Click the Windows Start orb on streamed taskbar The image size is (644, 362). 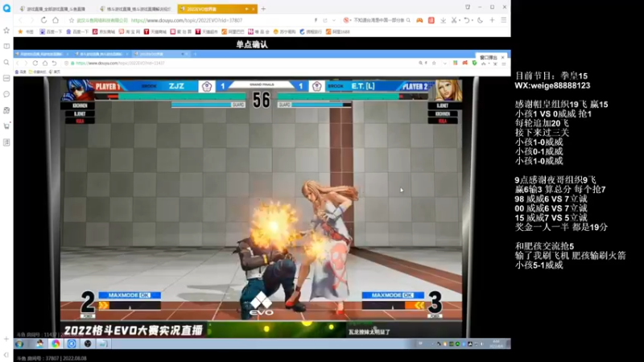coord(19,344)
